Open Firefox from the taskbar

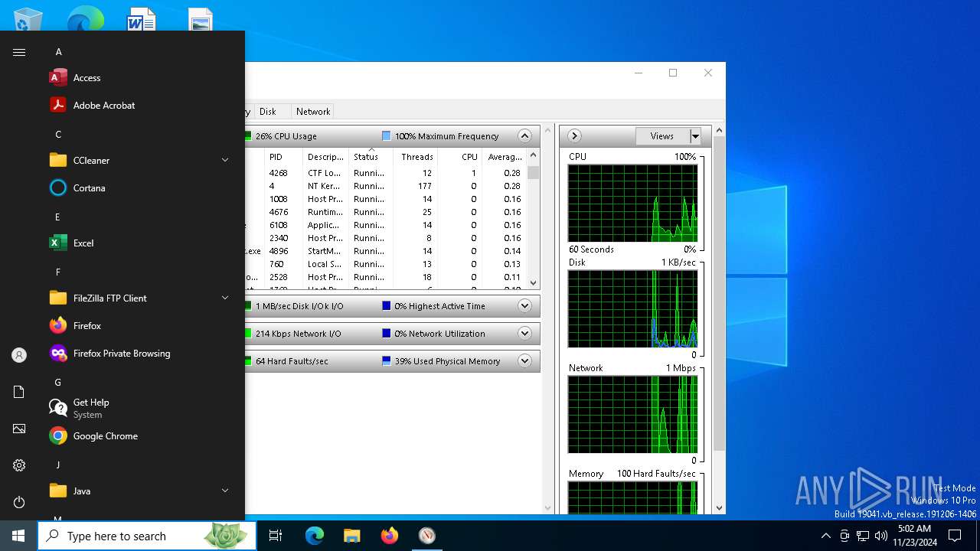coord(390,536)
